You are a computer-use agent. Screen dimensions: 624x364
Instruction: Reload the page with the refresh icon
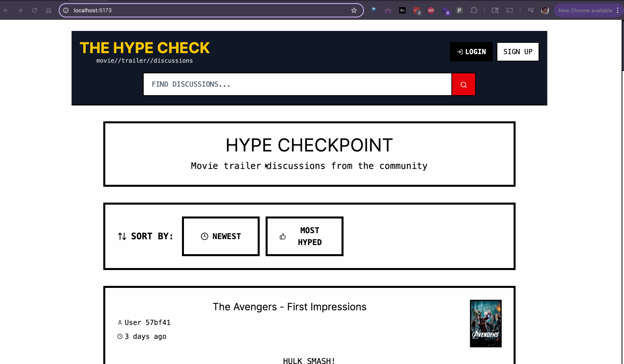coord(34,10)
